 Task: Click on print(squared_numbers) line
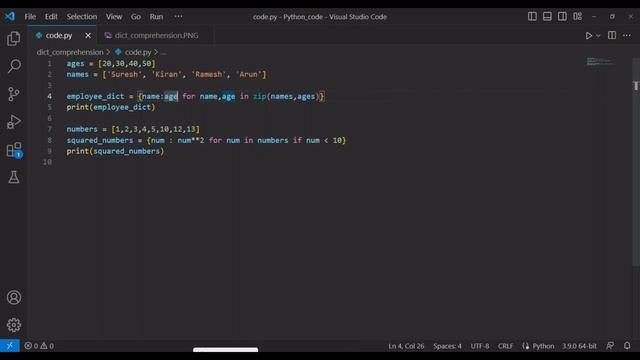[x=115, y=151]
